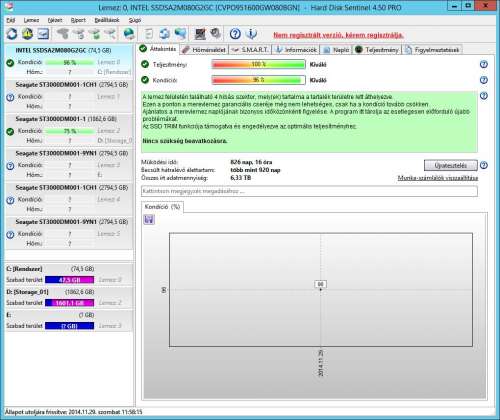This screenshot has height=420, width=500.
Task: Click the disk-test toolbar icon with green mark
Action: (94, 34)
